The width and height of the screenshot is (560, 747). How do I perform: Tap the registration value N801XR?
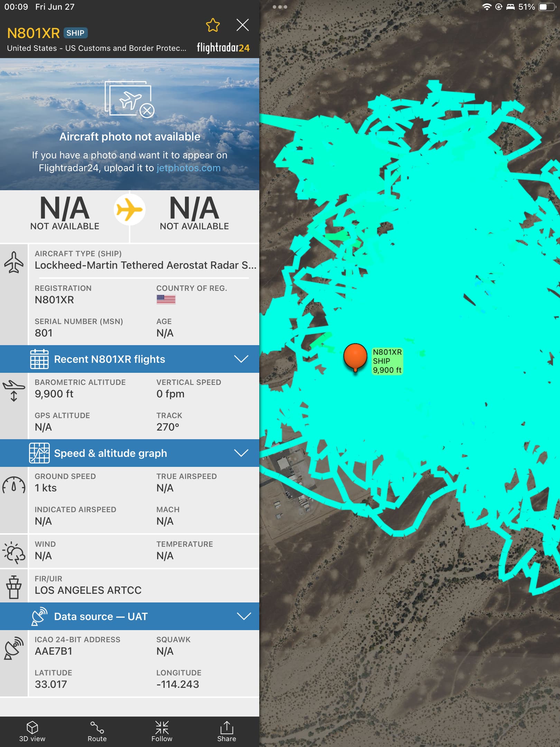click(x=54, y=300)
